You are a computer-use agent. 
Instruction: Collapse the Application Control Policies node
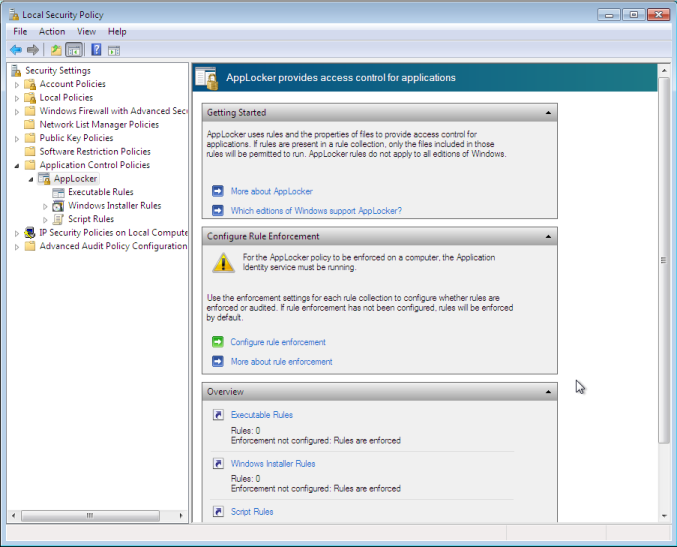tap(17, 165)
